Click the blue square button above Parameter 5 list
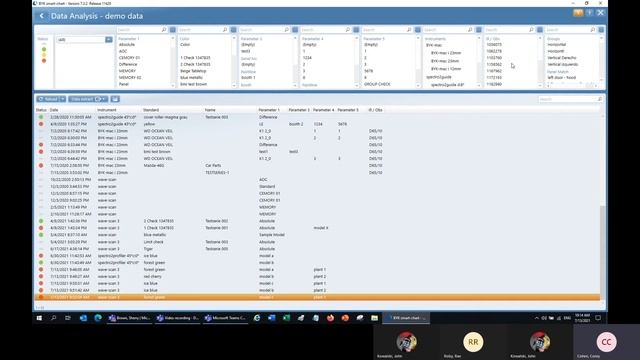 (418, 30)
